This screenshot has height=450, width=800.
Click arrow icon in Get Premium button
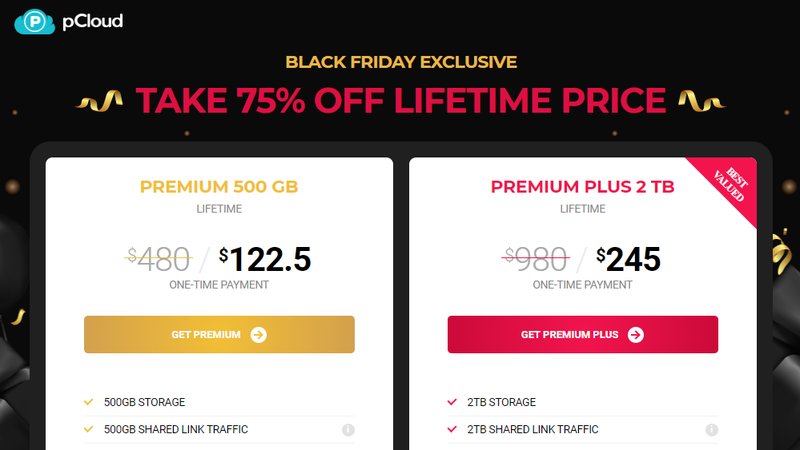tap(259, 335)
